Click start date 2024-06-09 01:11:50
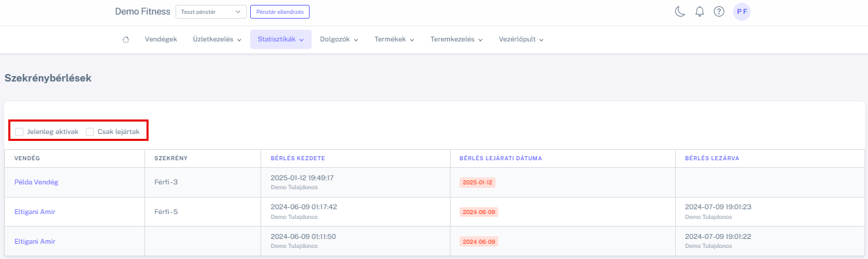The width and height of the screenshot is (868, 259). pyautogui.click(x=303, y=236)
